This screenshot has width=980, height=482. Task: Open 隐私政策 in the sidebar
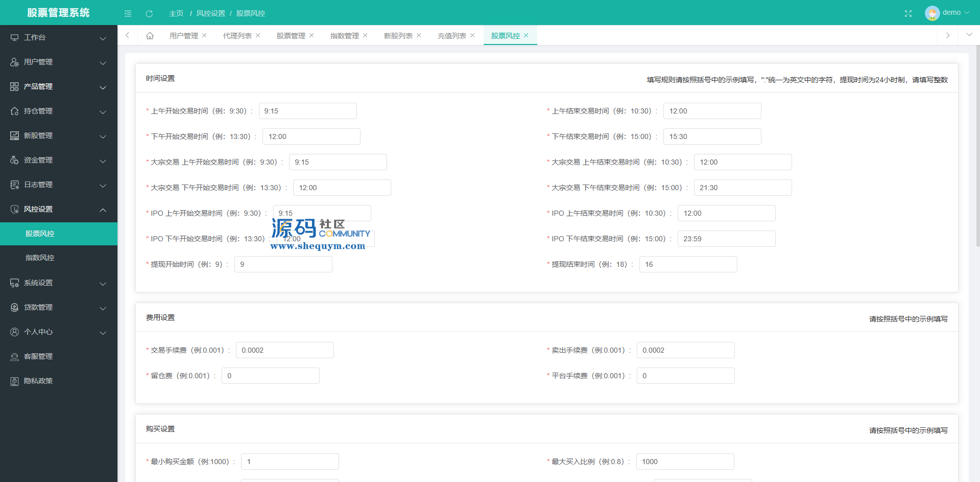pyautogui.click(x=38, y=381)
